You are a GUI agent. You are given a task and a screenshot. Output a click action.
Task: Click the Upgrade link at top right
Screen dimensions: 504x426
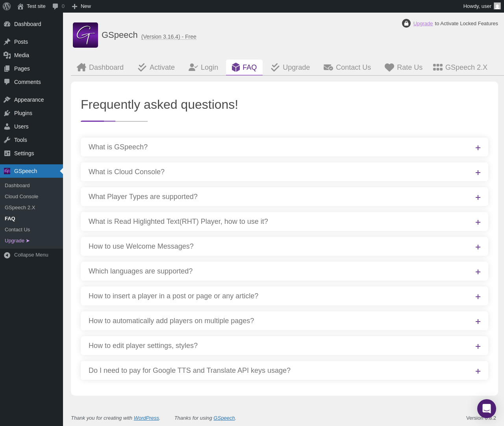point(423,24)
